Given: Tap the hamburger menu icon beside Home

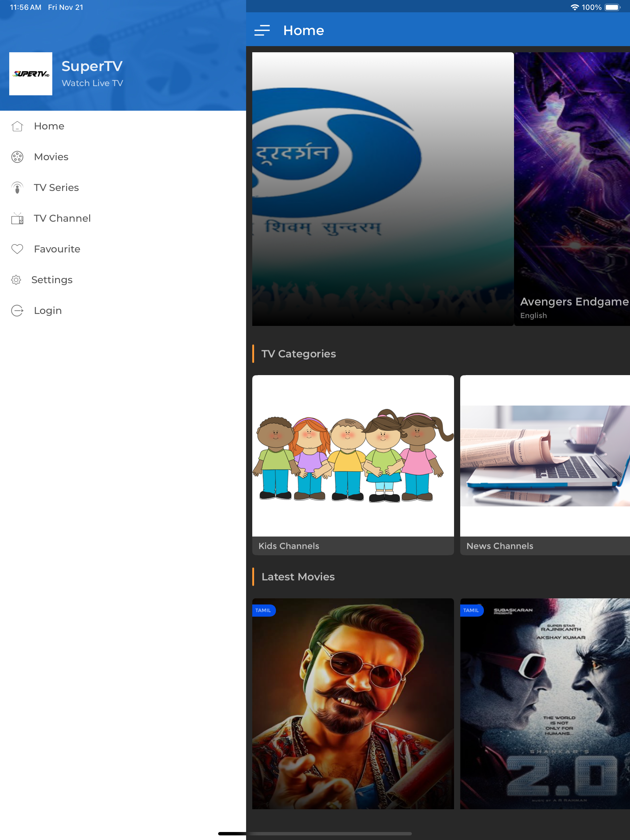Looking at the screenshot, I should (x=262, y=30).
